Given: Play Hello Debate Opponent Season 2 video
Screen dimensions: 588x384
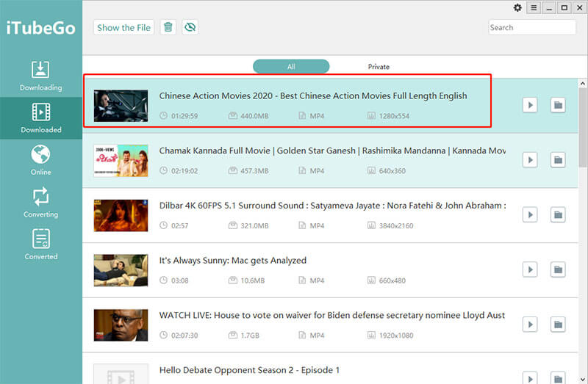Looking at the screenshot, I should point(530,377).
